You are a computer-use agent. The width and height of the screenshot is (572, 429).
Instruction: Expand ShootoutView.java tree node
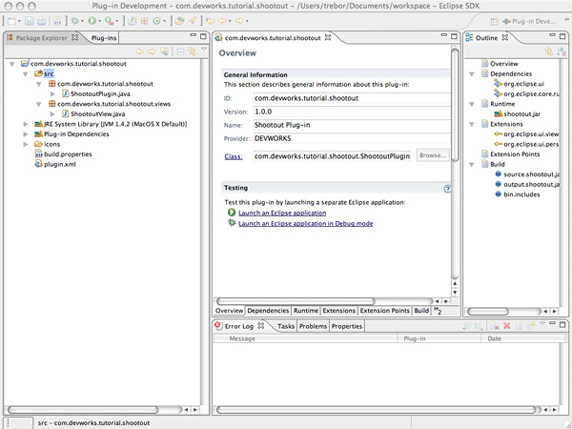[x=52, y=114]
